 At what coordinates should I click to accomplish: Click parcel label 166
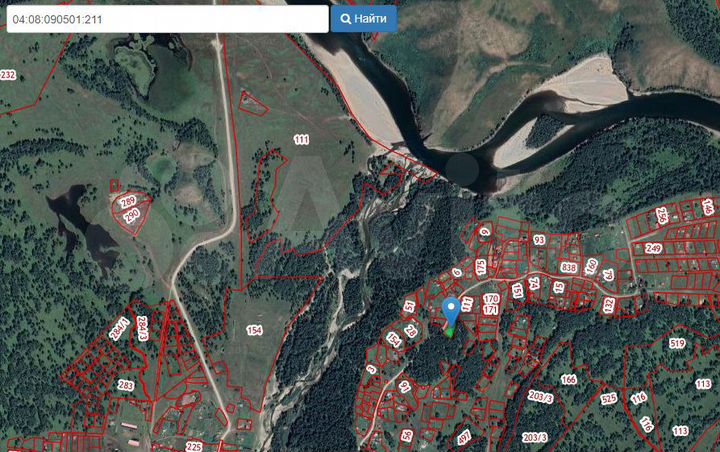(x=568, y=379)
